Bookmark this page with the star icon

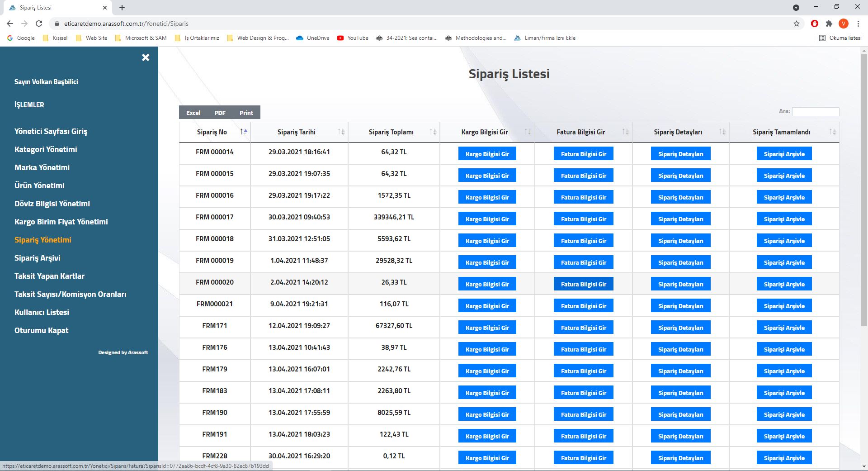point(797,24)
